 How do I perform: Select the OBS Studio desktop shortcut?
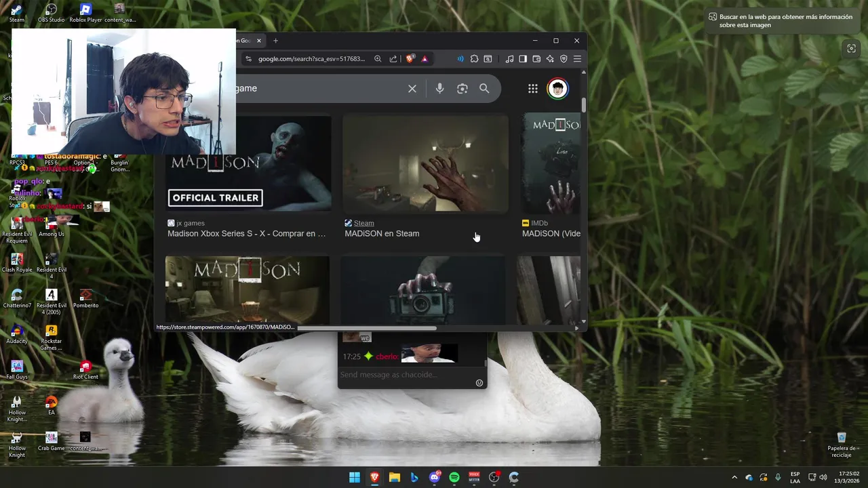52,13
